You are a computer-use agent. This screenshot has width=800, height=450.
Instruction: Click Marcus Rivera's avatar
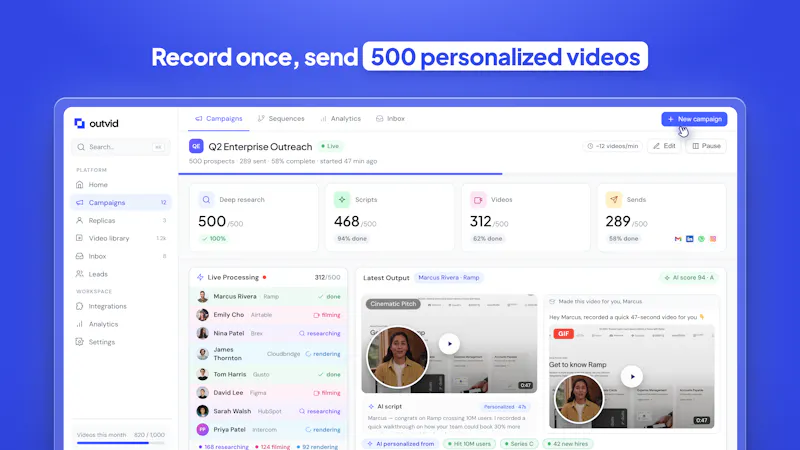point(203,296)
